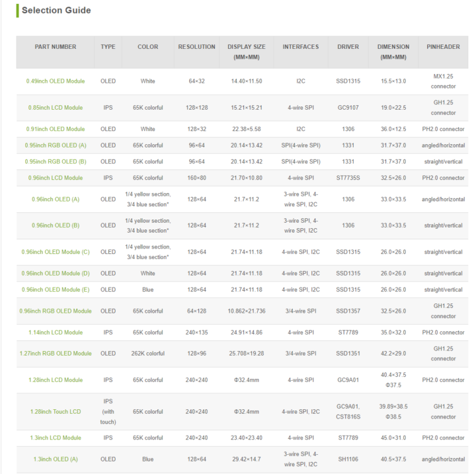Viewport: 476px width, 474px height.
Task: Click the 0.95inch RGB OLED (B) link
Action: tap(56, 161)
